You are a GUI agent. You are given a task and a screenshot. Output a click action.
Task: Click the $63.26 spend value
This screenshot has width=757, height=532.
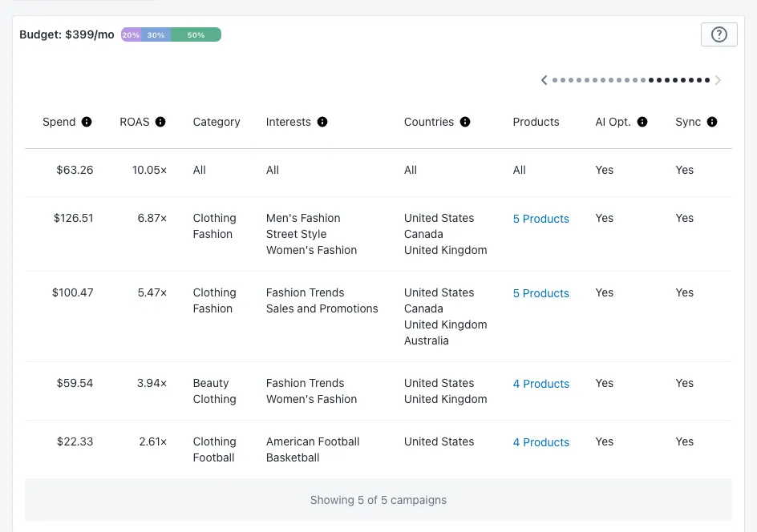coord(75,170)
